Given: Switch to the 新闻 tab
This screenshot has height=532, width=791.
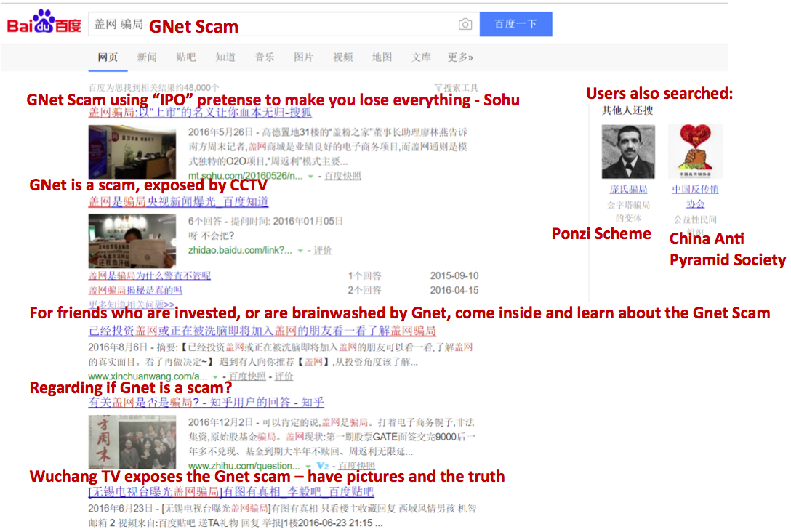Looking at the screenshot, I should 147,57.
